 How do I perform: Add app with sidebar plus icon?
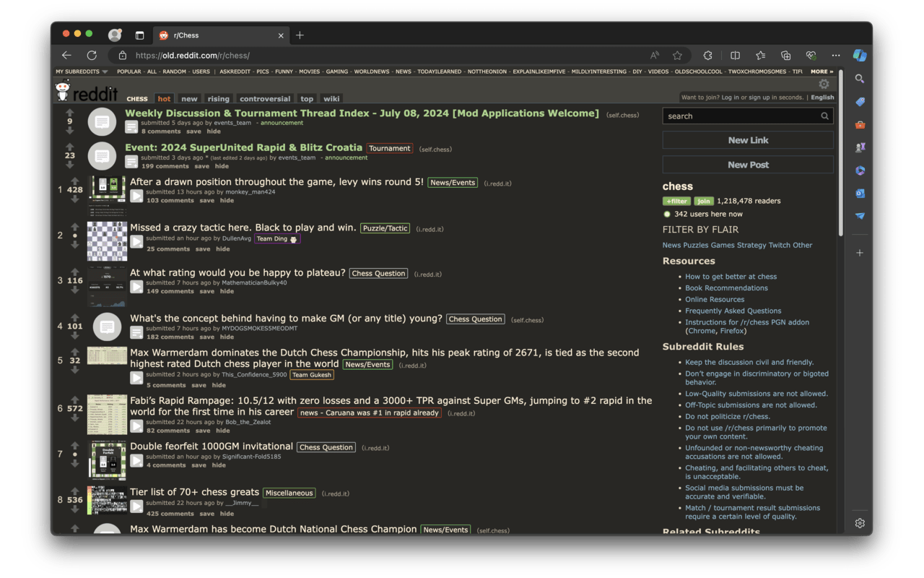(860, 253)
